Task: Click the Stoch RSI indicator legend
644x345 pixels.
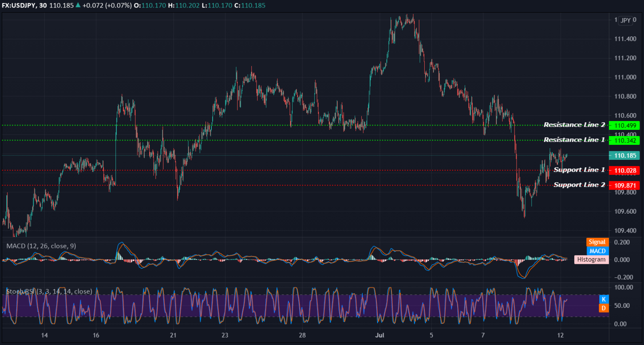Action: point(49,292)
